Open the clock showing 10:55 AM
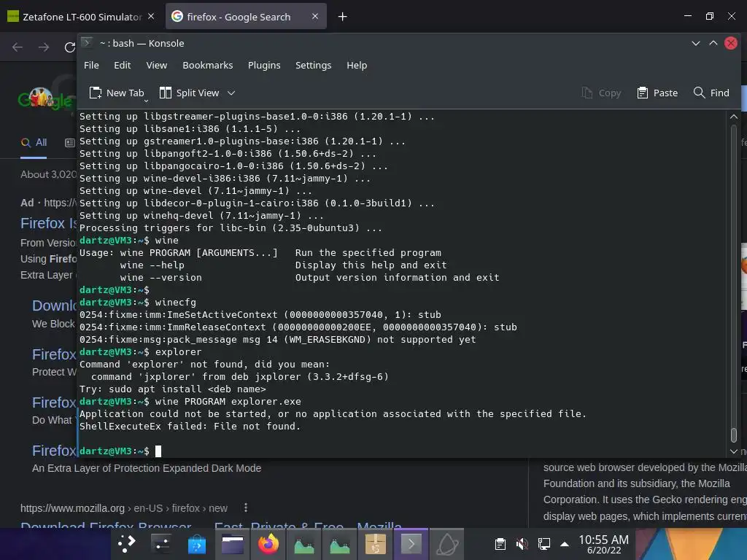 (x=603, y=544)
